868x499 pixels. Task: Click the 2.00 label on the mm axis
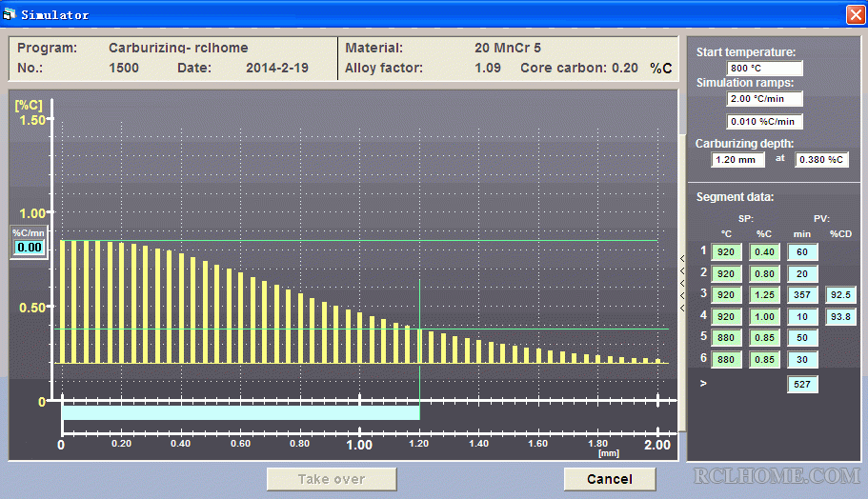pos(657,445)
